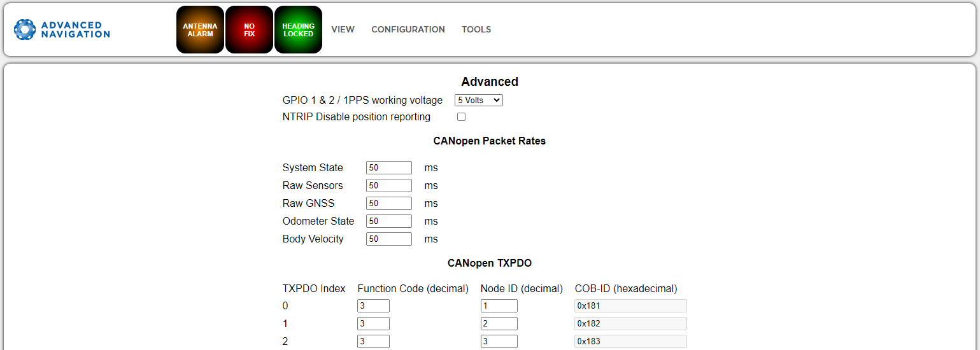Expand the GPIO working voltage dropdown
Image resolution: width=980 pixels, height=350 pixels.
478,100
